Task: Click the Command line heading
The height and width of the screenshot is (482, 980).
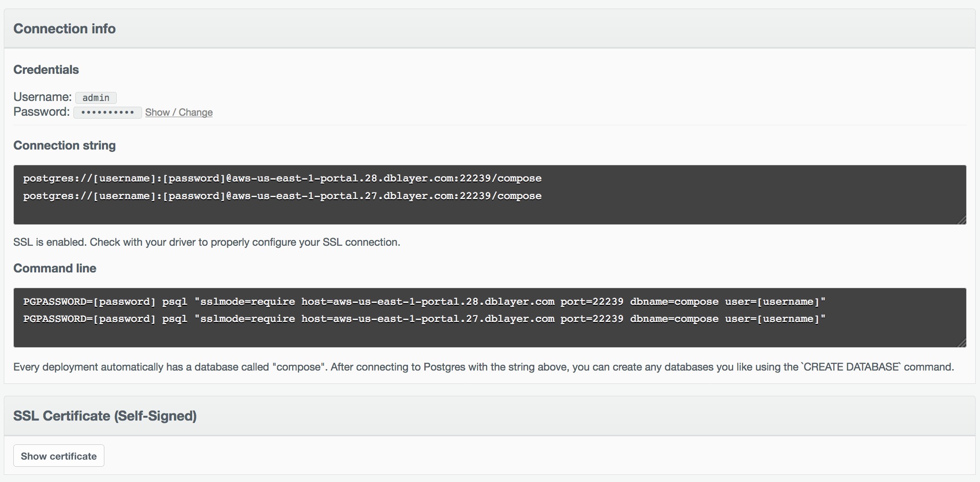Action: click(55, 268)
